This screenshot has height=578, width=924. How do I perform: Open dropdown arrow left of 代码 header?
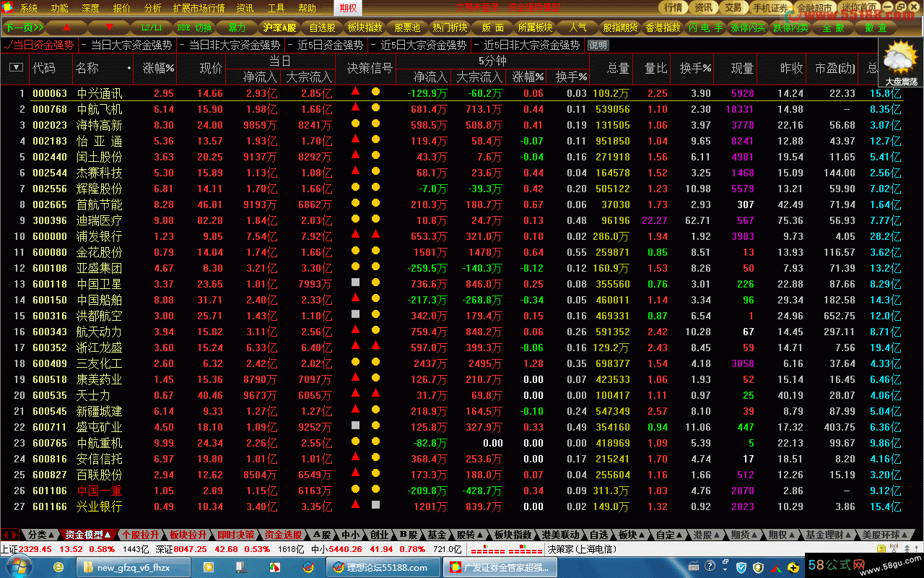click(16, 68)
